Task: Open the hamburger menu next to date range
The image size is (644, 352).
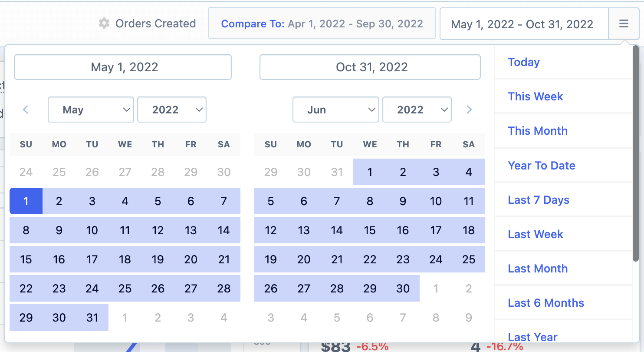Action: pos(624,23)
